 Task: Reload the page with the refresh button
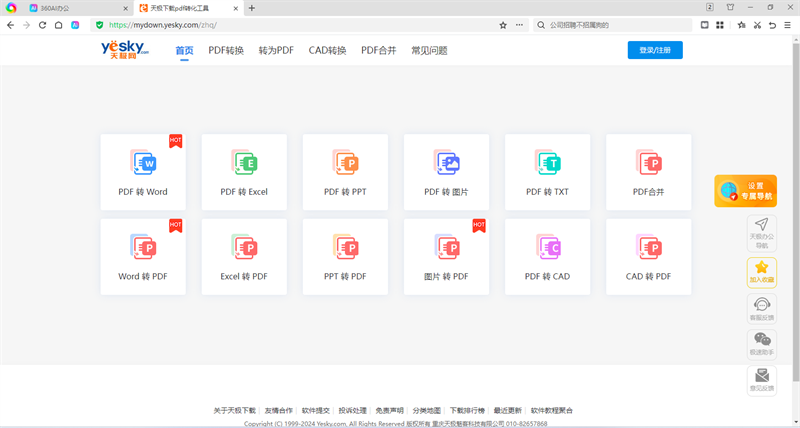tap(43, 25)
